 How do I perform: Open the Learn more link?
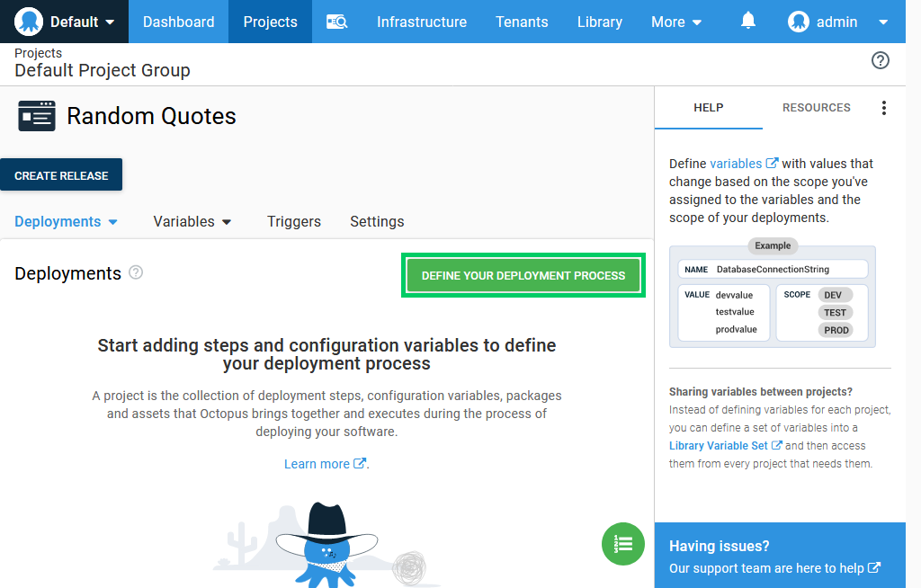(326, 464)
